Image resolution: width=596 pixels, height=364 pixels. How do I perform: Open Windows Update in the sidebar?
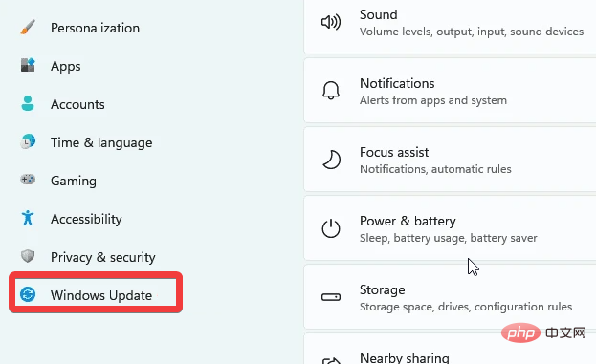(96, 292)
